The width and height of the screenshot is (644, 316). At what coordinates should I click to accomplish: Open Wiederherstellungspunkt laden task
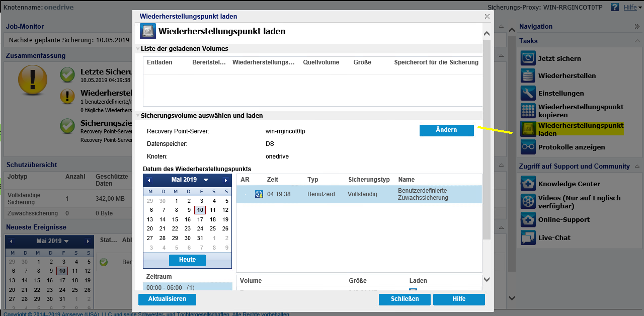pyautogui.click(x=581, y=129)
